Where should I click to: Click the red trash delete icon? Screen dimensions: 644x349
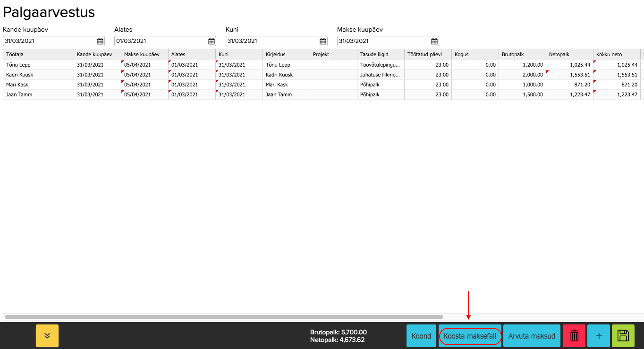574,336
